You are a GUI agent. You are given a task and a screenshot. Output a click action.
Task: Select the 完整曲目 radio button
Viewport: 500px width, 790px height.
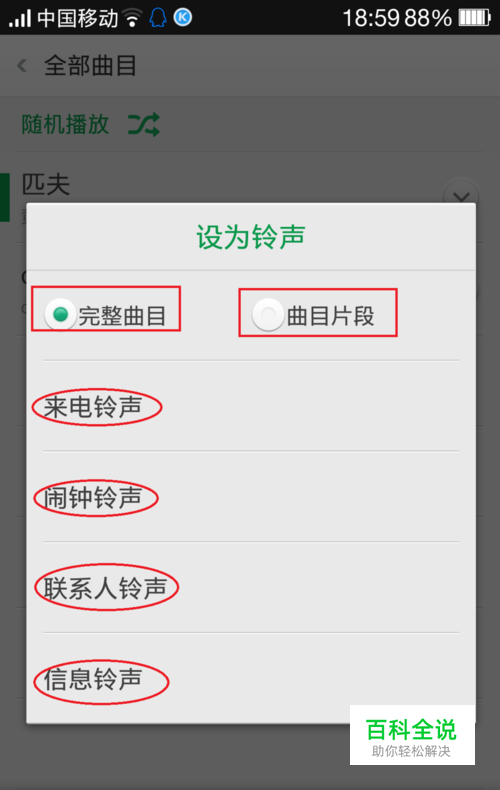click(x=60, y=315)
